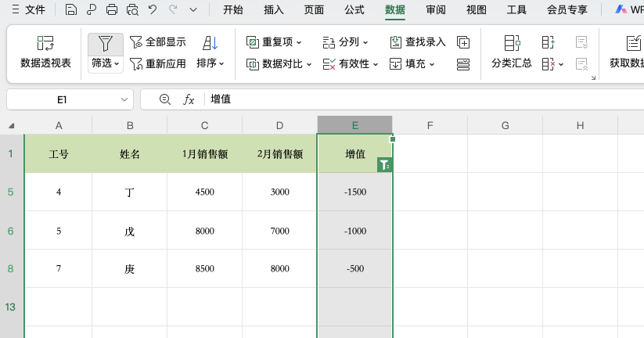Open the 会员专享 tab
644x338 pixels.
click(x=567, y=9)
